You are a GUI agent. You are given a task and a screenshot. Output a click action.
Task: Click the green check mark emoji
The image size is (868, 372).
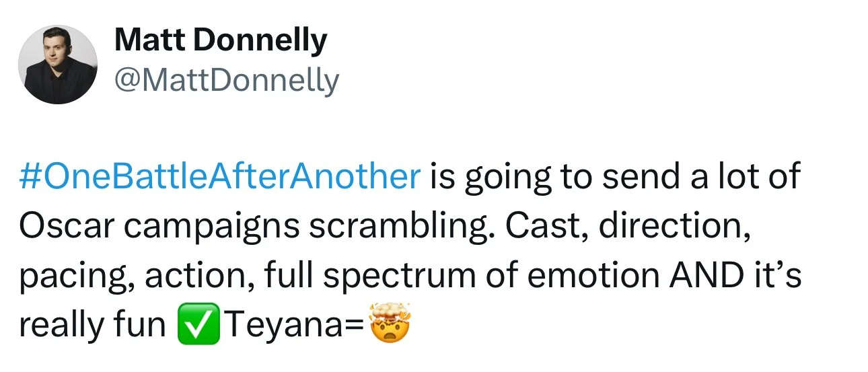pyautogui.click(x=199, y=326)
